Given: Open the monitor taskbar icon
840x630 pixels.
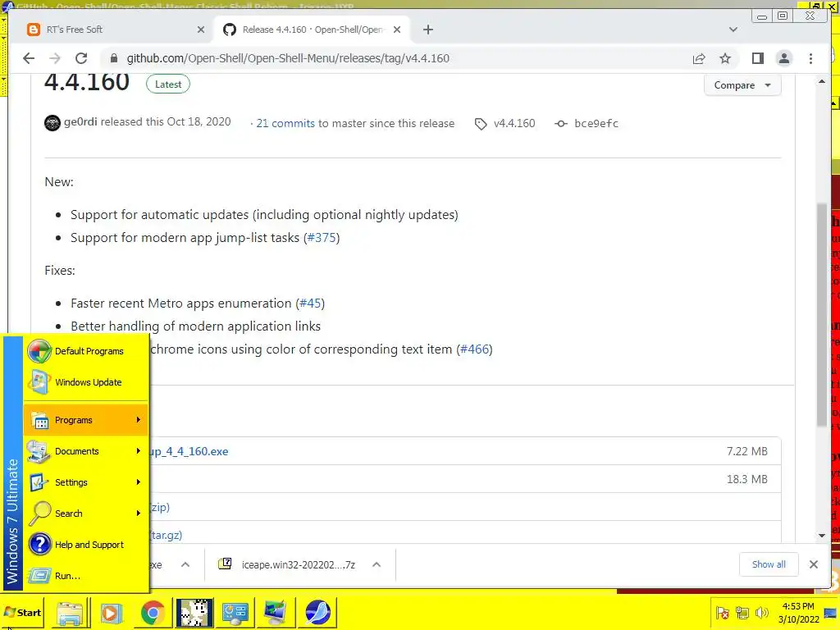Looking at the screenshot, I should [x=276, y=613].
